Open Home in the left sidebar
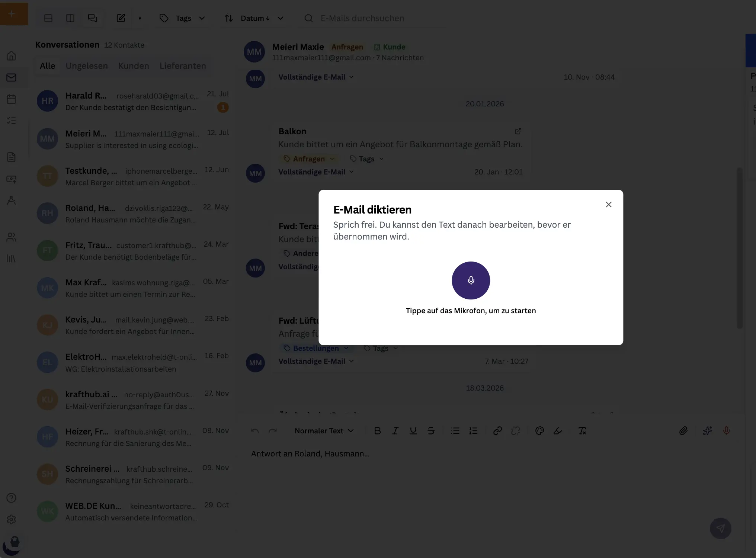 click(12, 56)
